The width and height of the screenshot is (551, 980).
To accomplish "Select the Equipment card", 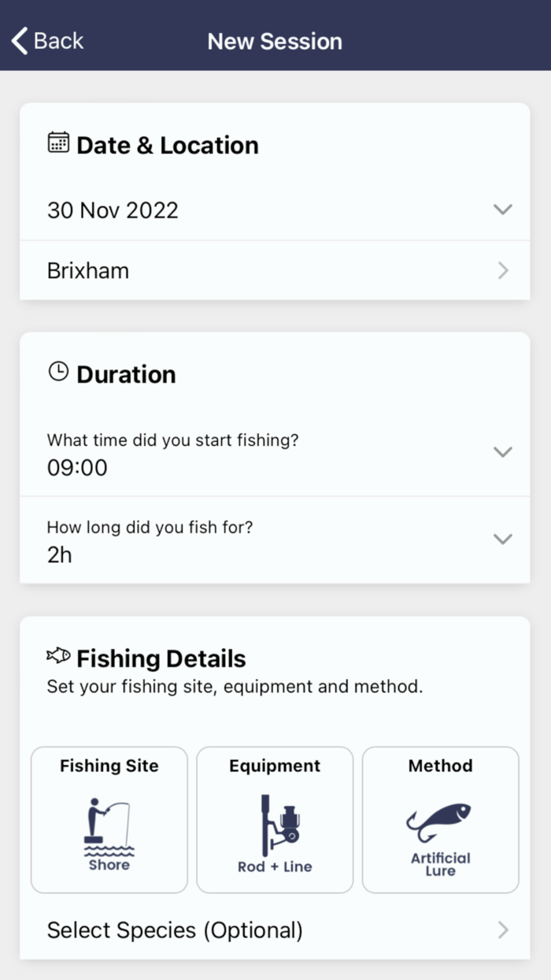I will pyautogui.click(x=275, y=819).
